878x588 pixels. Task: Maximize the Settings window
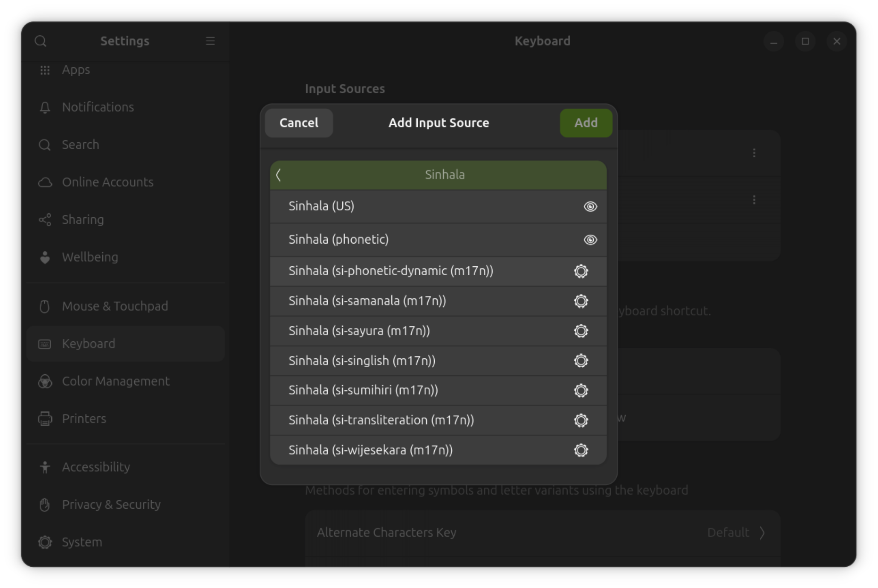[x=805, y=41]
